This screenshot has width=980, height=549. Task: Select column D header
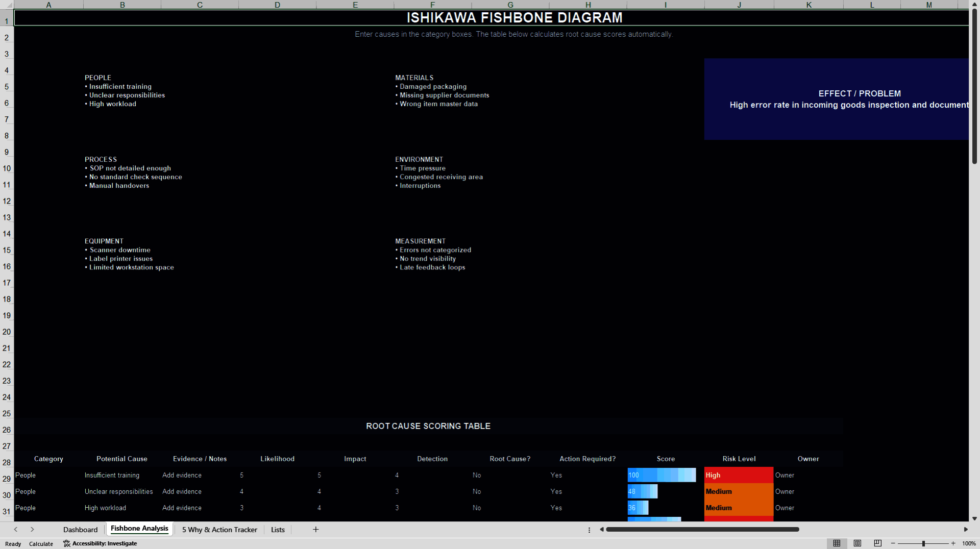(277, 5)
